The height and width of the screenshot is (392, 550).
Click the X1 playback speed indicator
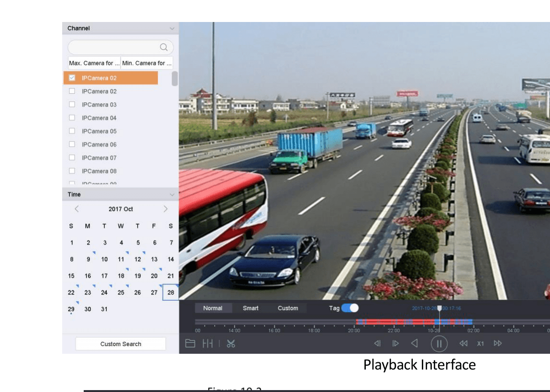(481, 344)
